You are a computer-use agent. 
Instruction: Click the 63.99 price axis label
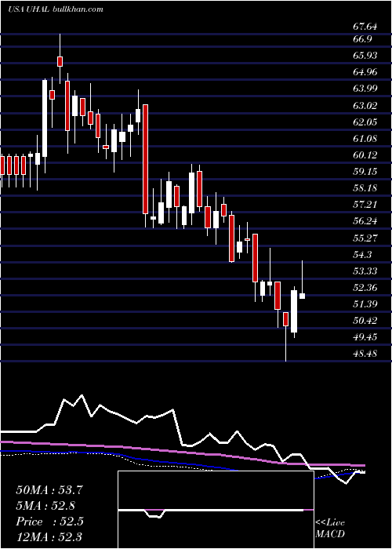pos(365,89)
